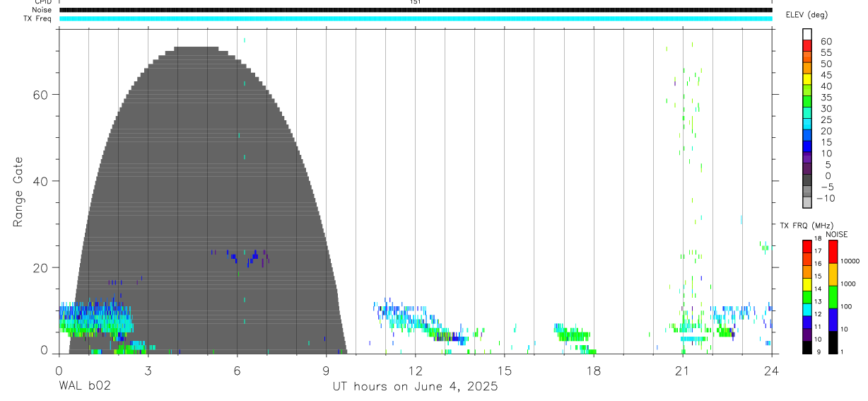Click the black bottom swatch of the TX FRQ color bar
Screen dimensions: 868x401
pos(807,347)
